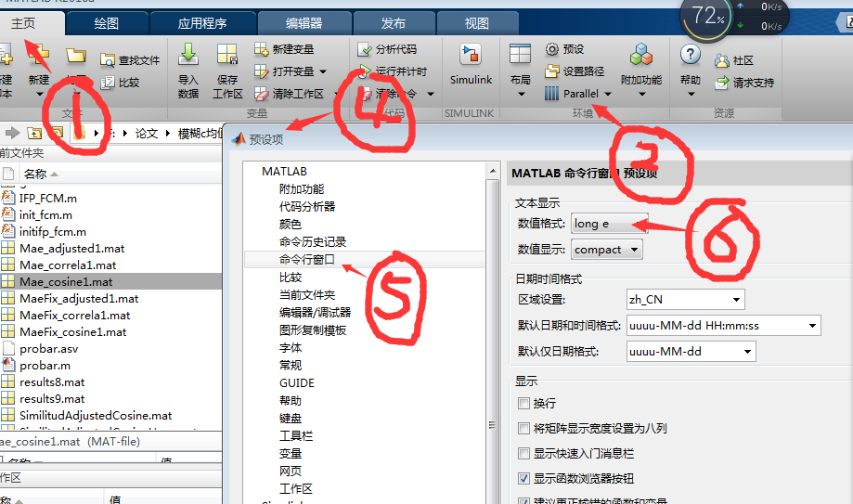Open 预设 preferences gear icon
Screen dimensions: 853x504
[551, 49]
